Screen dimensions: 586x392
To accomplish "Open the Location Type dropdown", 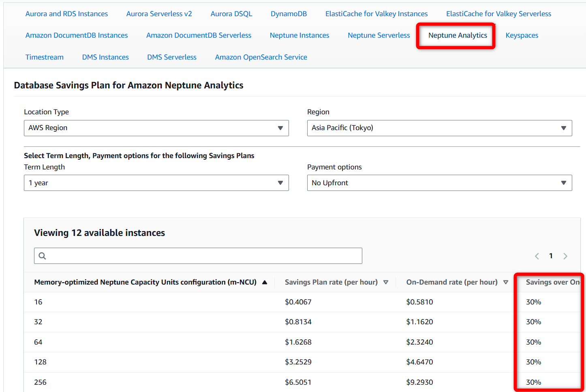I will [x=156, y=128].
